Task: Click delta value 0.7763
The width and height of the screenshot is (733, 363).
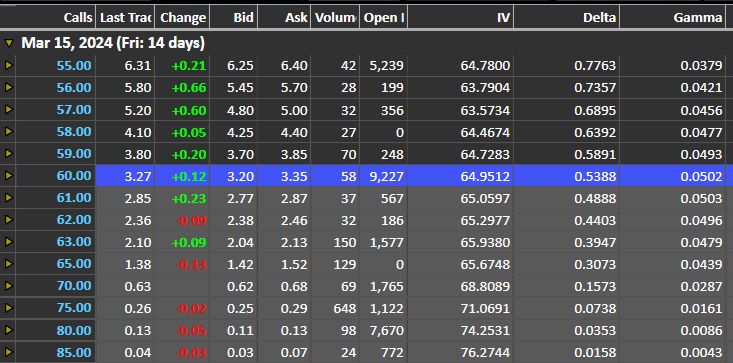Action: coord(595,66)
